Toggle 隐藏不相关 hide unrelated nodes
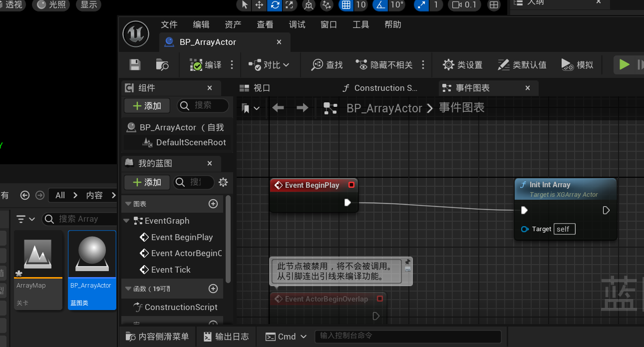 [384, 65]
